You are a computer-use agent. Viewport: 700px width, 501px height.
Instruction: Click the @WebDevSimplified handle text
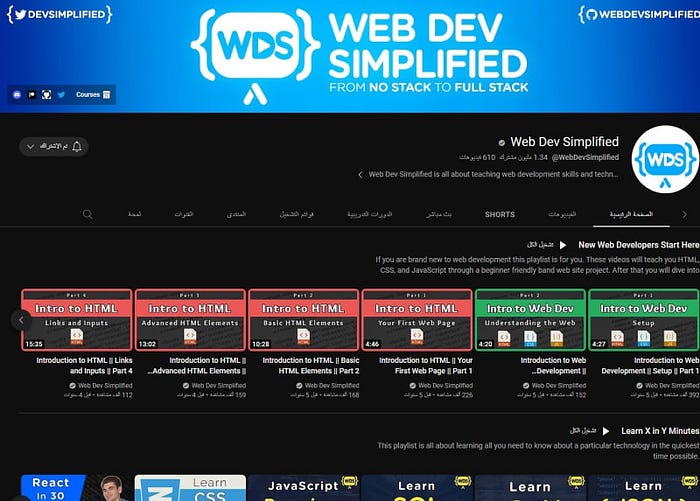tap(585, 157)
